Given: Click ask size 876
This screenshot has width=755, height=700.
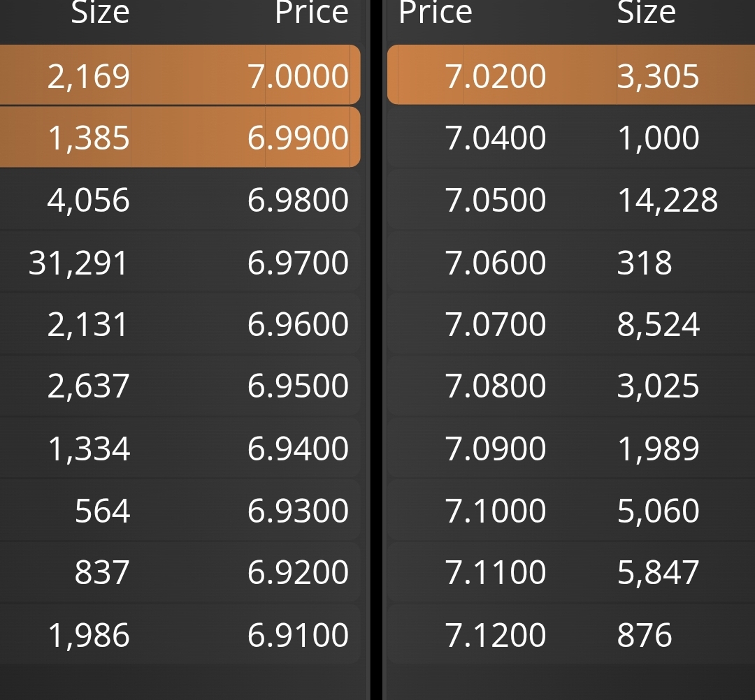Looking at the screenshot, I should [645, 634].
